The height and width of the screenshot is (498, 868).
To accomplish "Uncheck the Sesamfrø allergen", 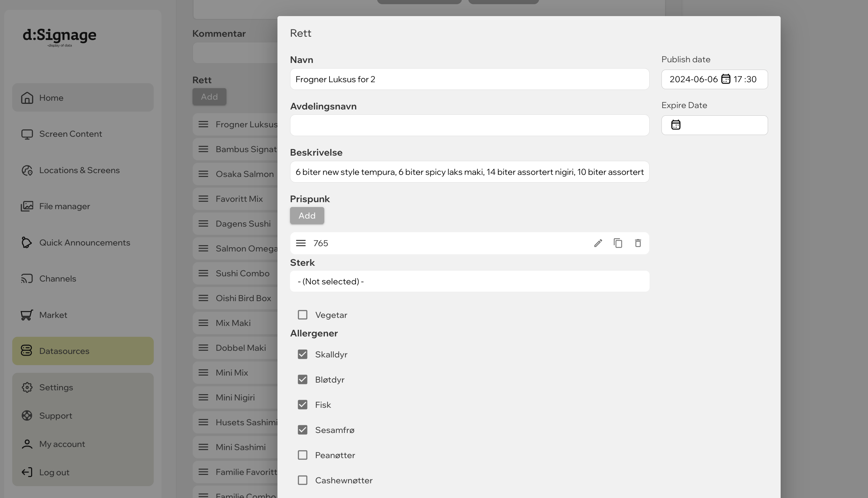I will click(x=303, y=430).
